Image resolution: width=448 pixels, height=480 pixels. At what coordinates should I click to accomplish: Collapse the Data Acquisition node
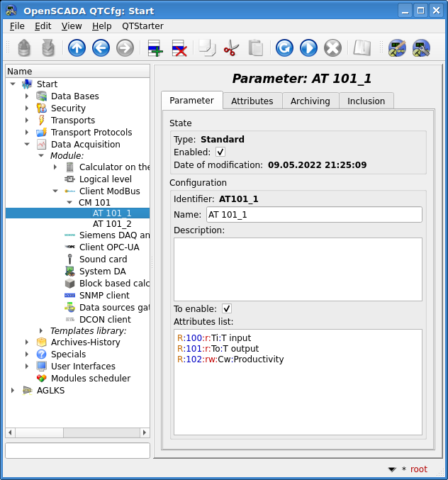point(27,144)
